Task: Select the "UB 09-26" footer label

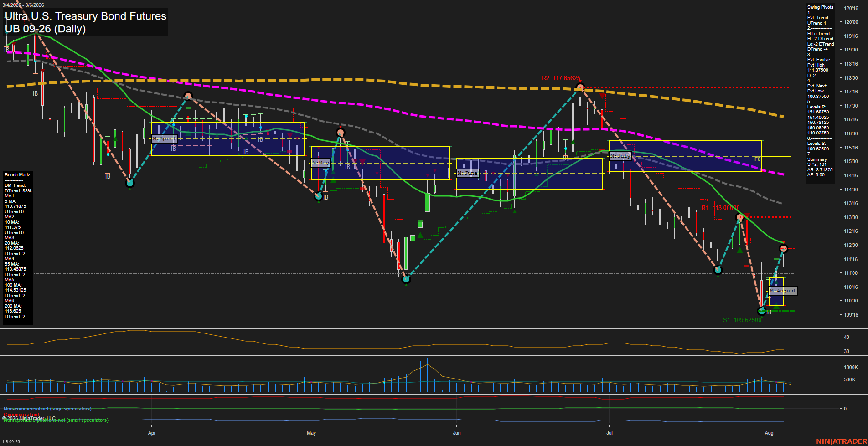Action: click(x=11, y=441)
